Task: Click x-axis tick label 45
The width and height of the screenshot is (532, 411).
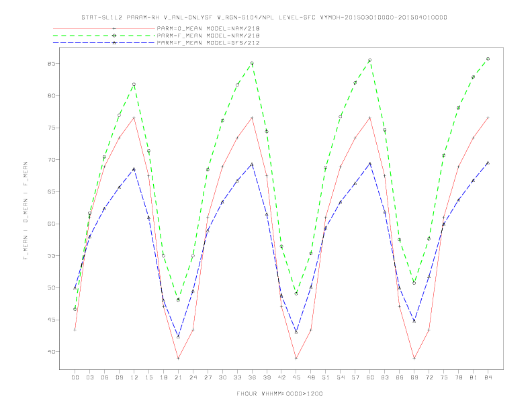Action: coord(296,377)
